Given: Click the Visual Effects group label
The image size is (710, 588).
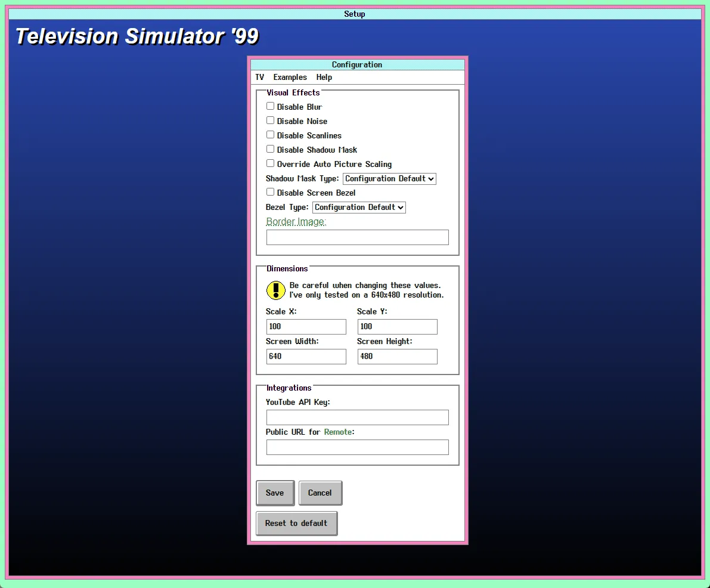Looking at the screenshot, I should click(x=293, y=92).
